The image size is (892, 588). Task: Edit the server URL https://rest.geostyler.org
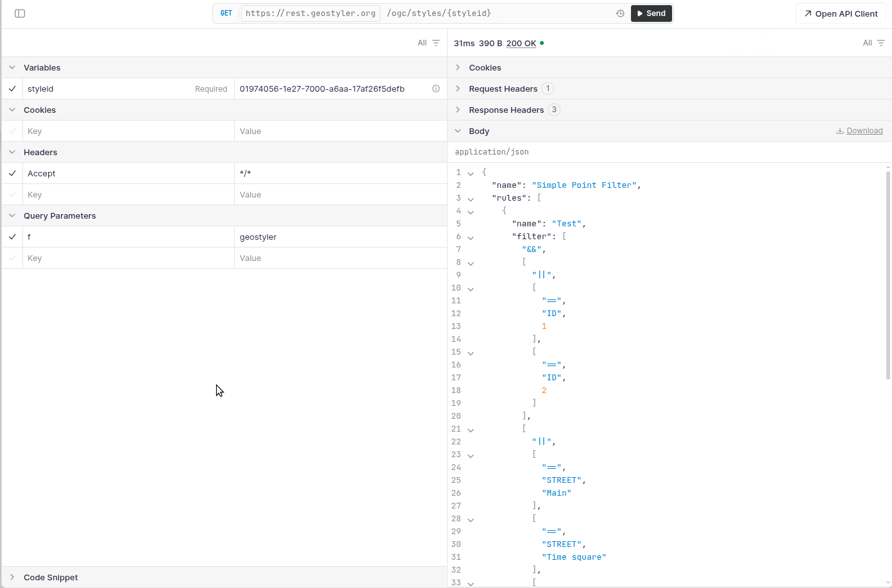[x=310, y=13]
